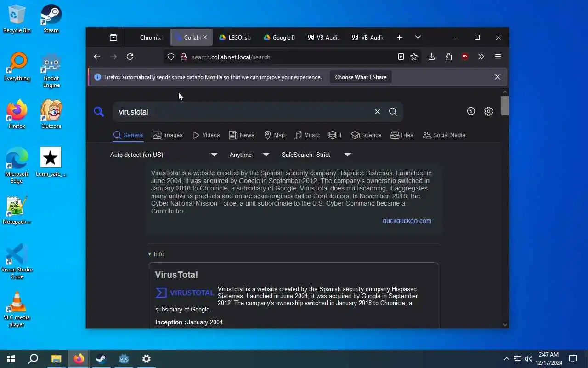Click Choose What I Share button
The image size is (588, 368).
pyautogui.click(x=361, y=77)
